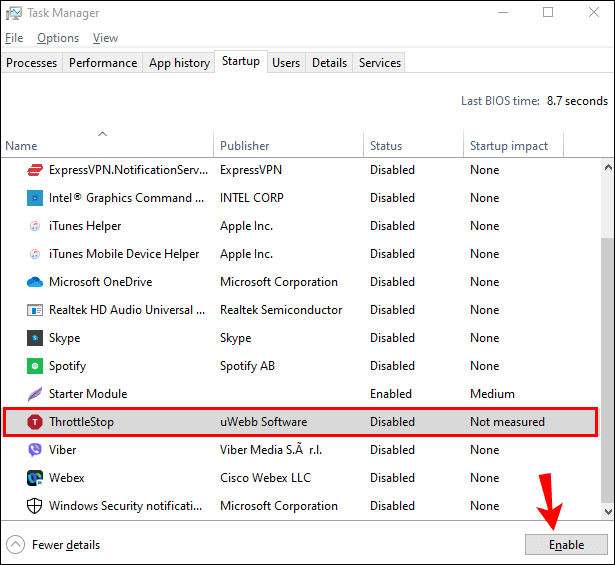Open the View menu
615x565 pixels.
[105, 38]
